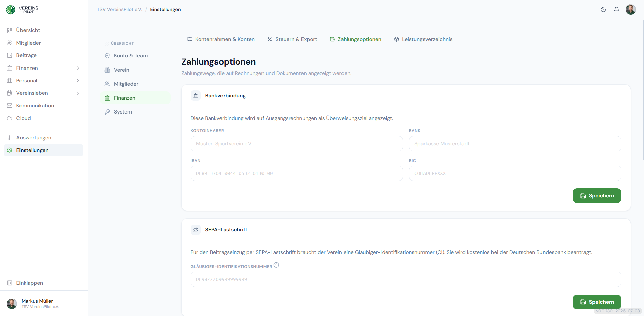Switch to Steuern & Export tab
This screenshot has height=316, width=644.
pos(292,39)
